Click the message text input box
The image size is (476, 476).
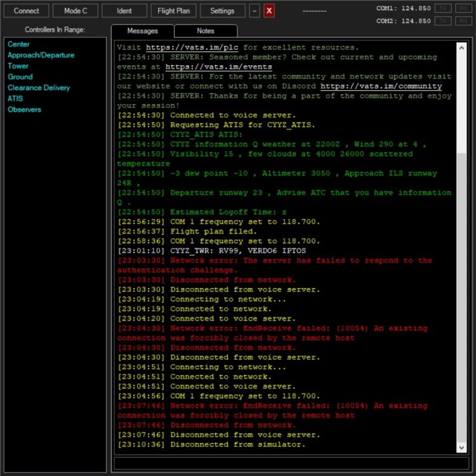pos(291,463)
